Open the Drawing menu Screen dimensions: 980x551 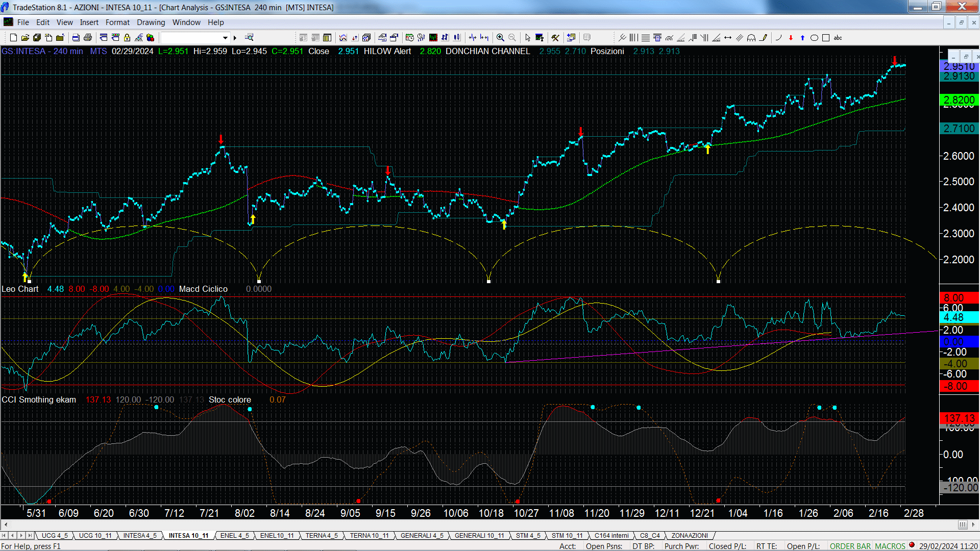[x=151, y=22]
